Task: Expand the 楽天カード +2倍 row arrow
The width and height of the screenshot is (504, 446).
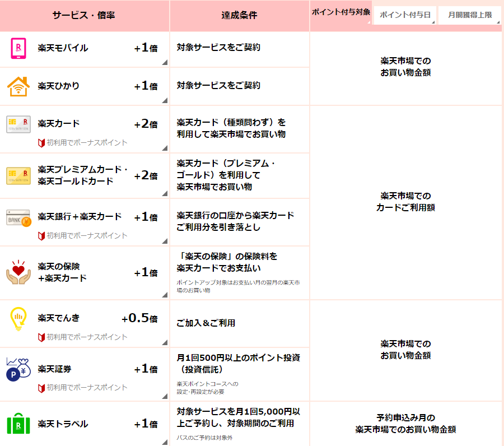Action: [165, 147]
